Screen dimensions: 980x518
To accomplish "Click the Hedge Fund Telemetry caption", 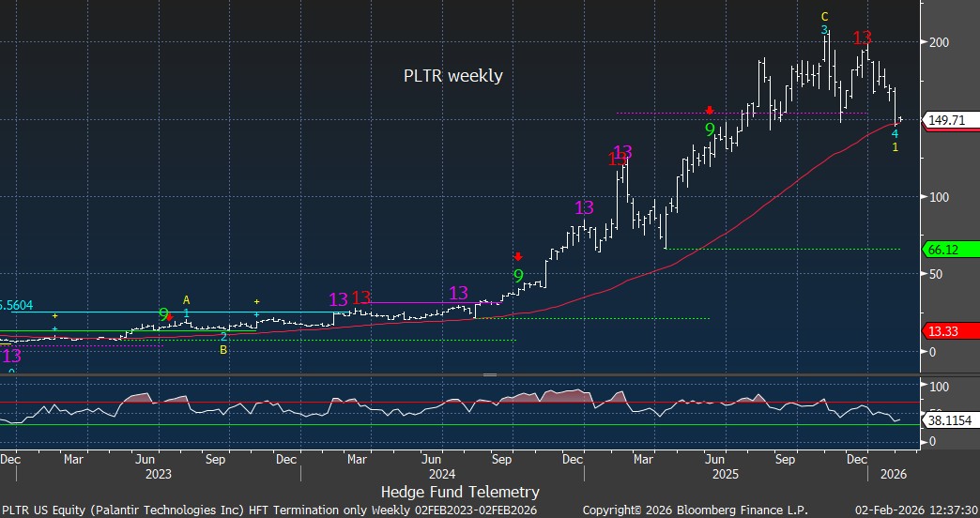I will click(460, 492).
